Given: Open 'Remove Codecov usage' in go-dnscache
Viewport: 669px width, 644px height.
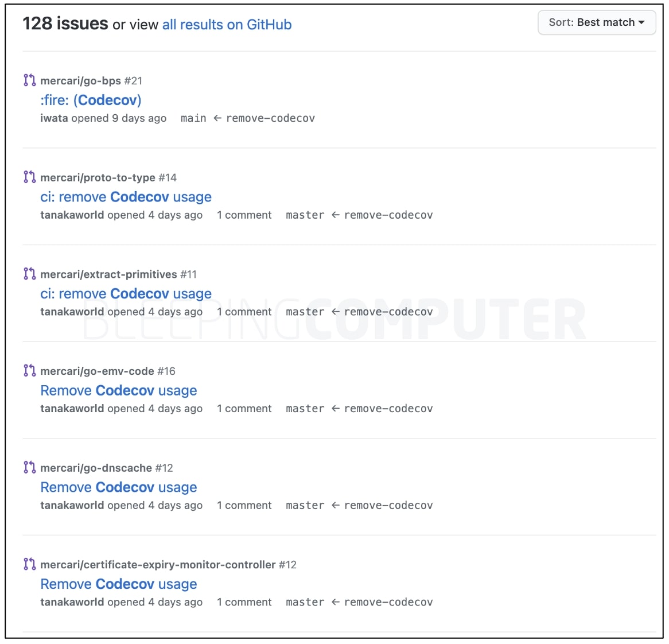Looking at the screenshot, I should 118,487.
